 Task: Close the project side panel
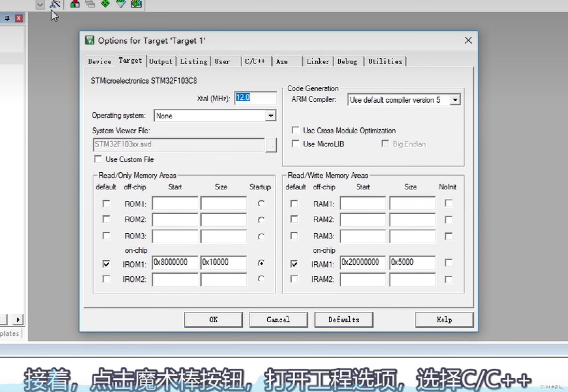(19, 18)
